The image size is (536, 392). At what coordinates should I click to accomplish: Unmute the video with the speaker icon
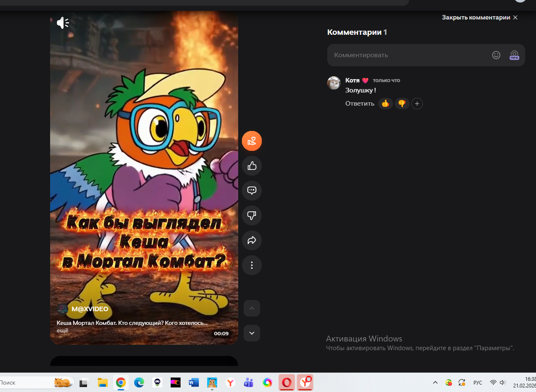point(63,23)
